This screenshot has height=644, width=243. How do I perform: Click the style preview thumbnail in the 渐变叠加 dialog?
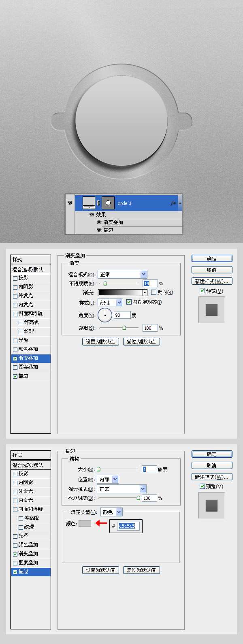(x=211, y=310)
